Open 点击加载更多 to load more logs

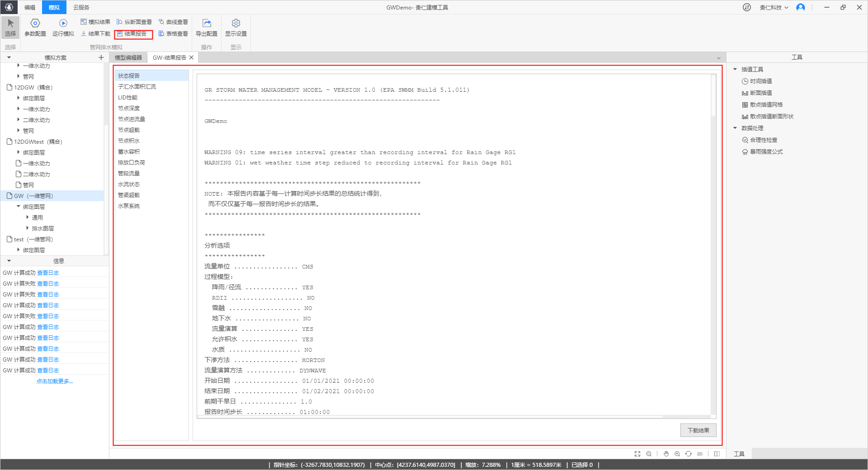click(x=54, y=381)
